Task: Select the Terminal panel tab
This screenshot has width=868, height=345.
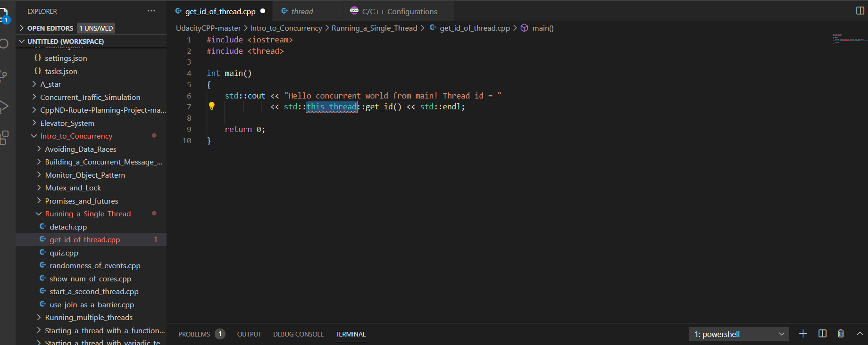Action: pyautogui.click(x=351, y=334)
